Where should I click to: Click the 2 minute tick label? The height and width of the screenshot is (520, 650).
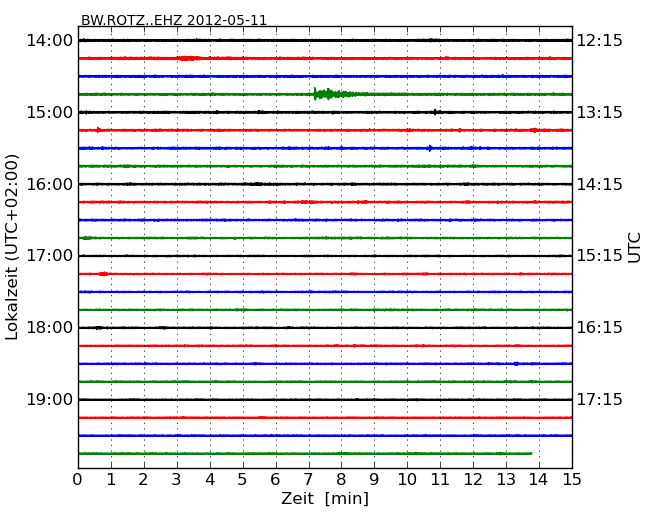143,480
